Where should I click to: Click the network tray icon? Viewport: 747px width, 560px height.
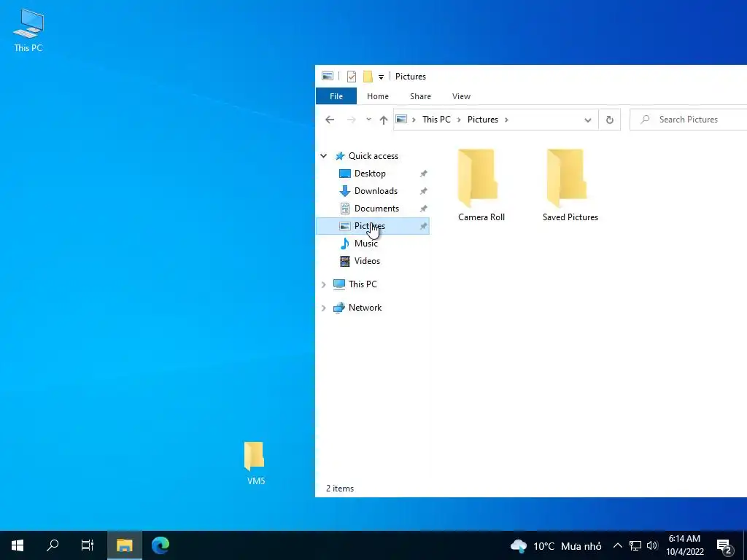point(635,545)
